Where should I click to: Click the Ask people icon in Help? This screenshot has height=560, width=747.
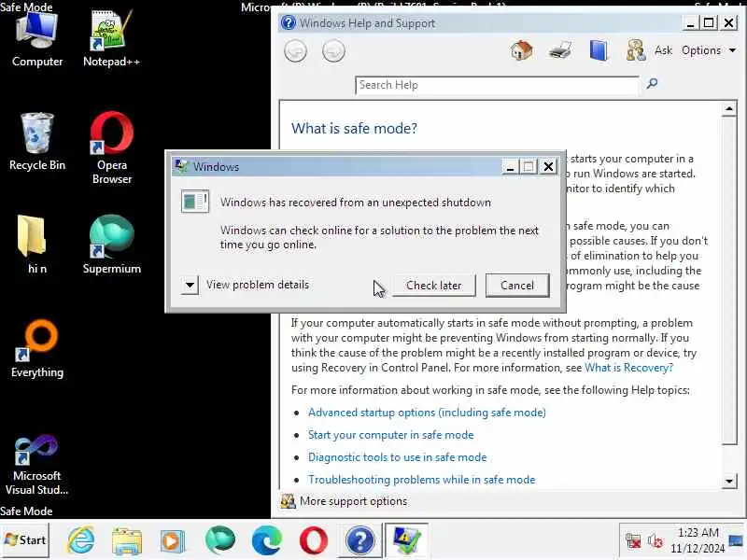pos(636,50)
